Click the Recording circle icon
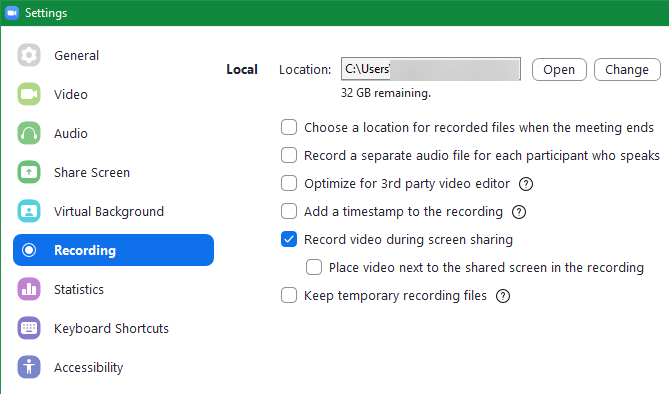This screenshot has width=670, height=394. [x=29, y=250]
